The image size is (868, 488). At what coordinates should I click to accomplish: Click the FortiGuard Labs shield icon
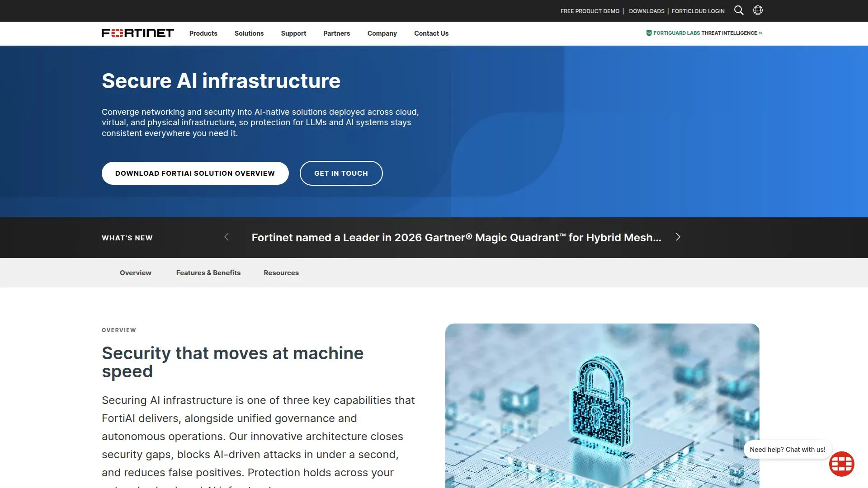[x=649, y=33]
